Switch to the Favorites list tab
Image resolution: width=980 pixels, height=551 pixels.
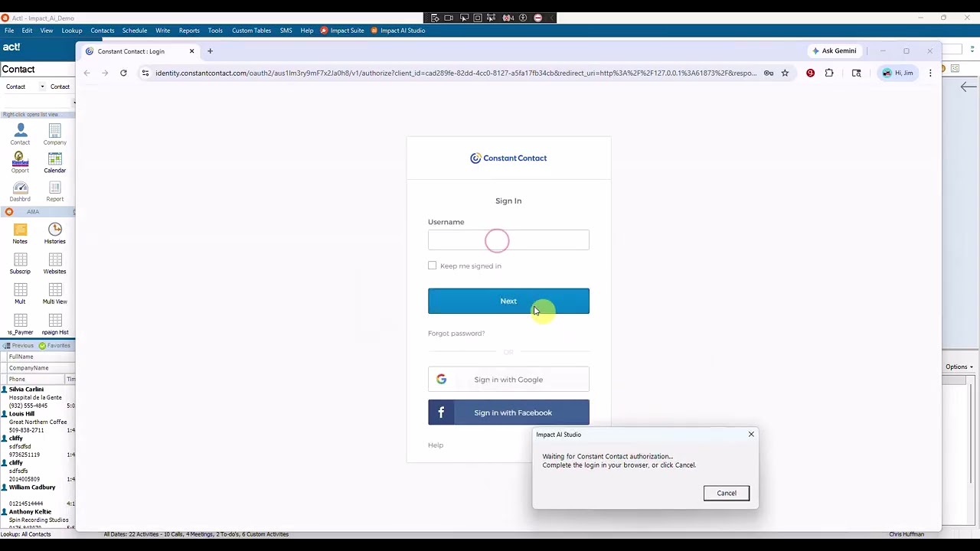point(55,345)
